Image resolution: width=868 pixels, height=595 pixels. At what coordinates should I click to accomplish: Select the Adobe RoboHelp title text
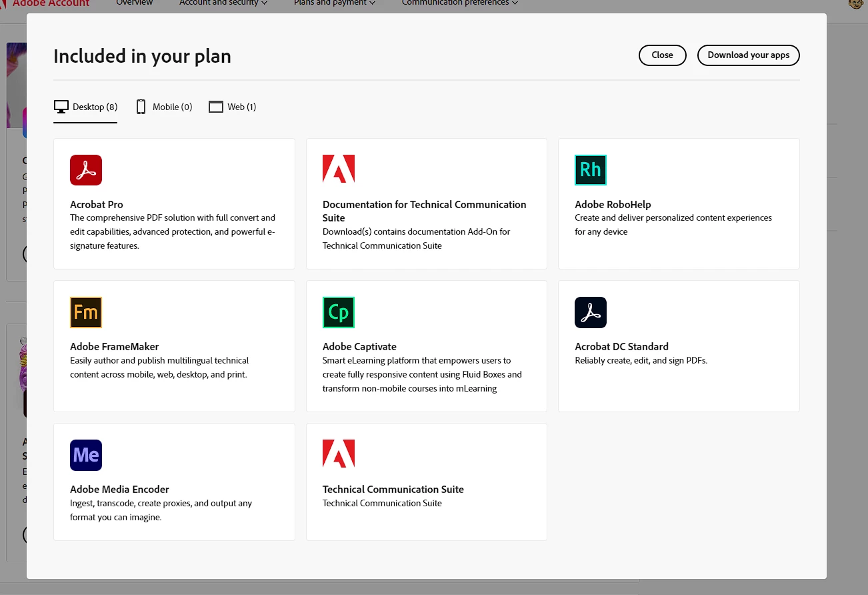click(x=613, y=205)
